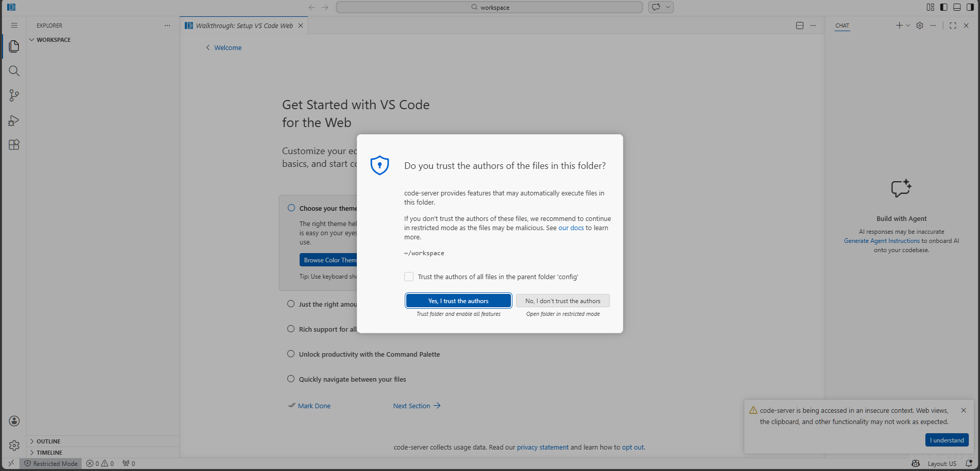Image resolution: width=980 pixels, height=471 pixels.
Task: Open the dropdown next to the title bar chat icon
Action: [668, 7]
